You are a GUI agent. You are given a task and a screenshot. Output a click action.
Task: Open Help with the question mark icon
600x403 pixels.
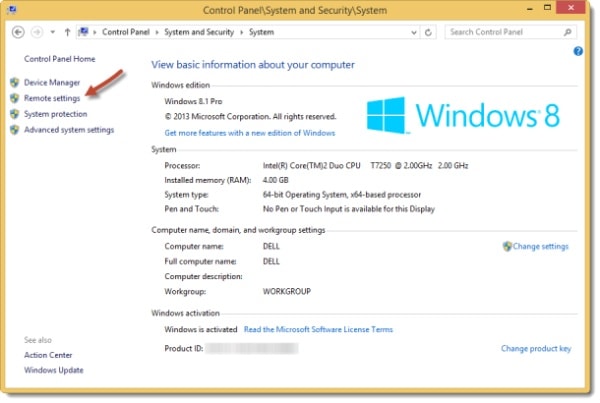[x=578, y=51]
